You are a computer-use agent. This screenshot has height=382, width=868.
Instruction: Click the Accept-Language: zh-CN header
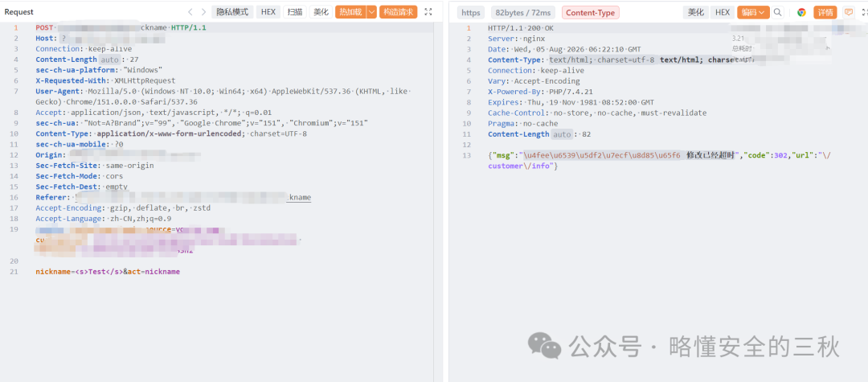coord(103,219)
